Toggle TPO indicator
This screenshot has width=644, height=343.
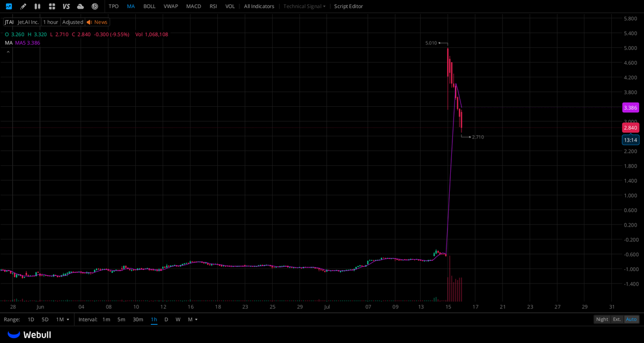[114, 6]
